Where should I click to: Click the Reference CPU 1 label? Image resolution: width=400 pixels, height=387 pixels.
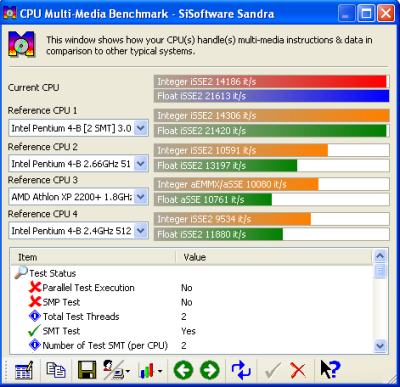tap(43, 110)
